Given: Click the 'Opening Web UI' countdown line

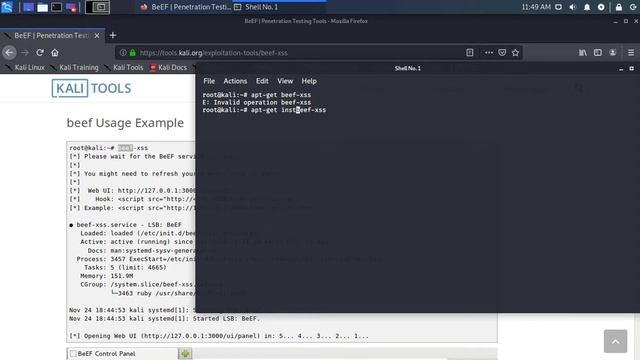Looking at the screenshot, I should click(x=219, y=336).
